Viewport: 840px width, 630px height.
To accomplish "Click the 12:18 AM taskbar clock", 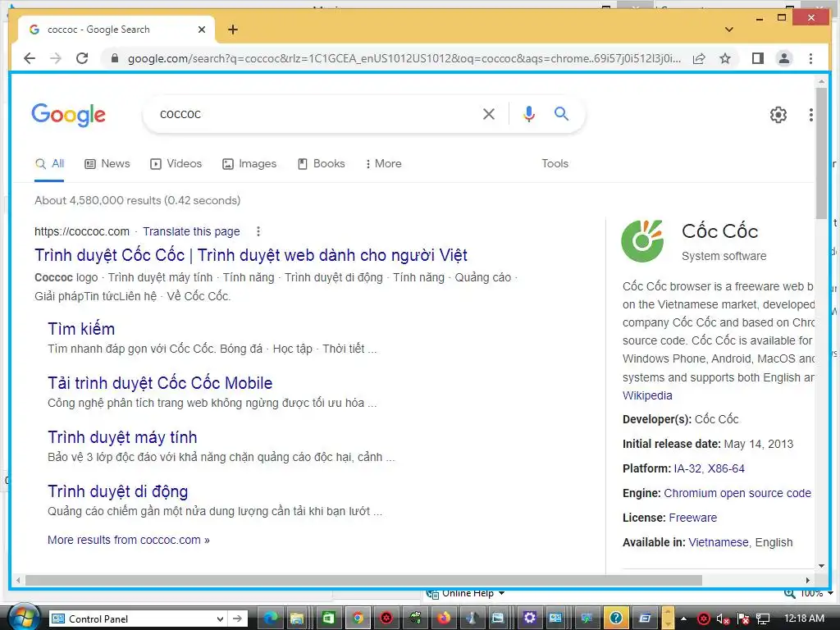I will coord(804,619).
